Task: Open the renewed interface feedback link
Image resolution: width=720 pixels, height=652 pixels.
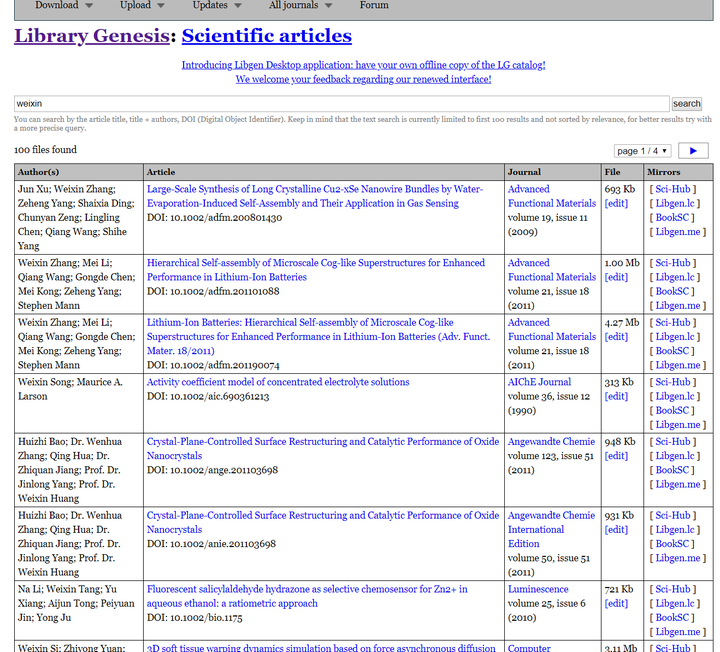Action: [363, 79]
